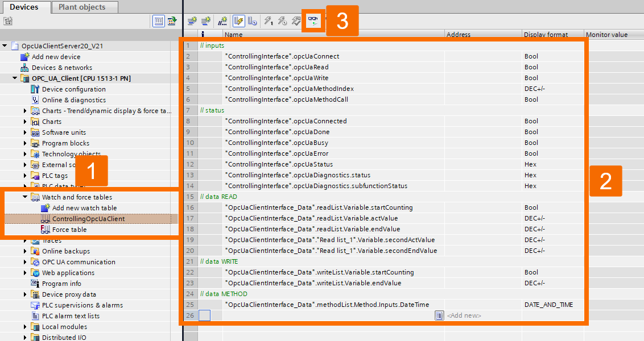Click the Address column header
Viewport: 644px width, 341px height.
click(x=483, y=35)
